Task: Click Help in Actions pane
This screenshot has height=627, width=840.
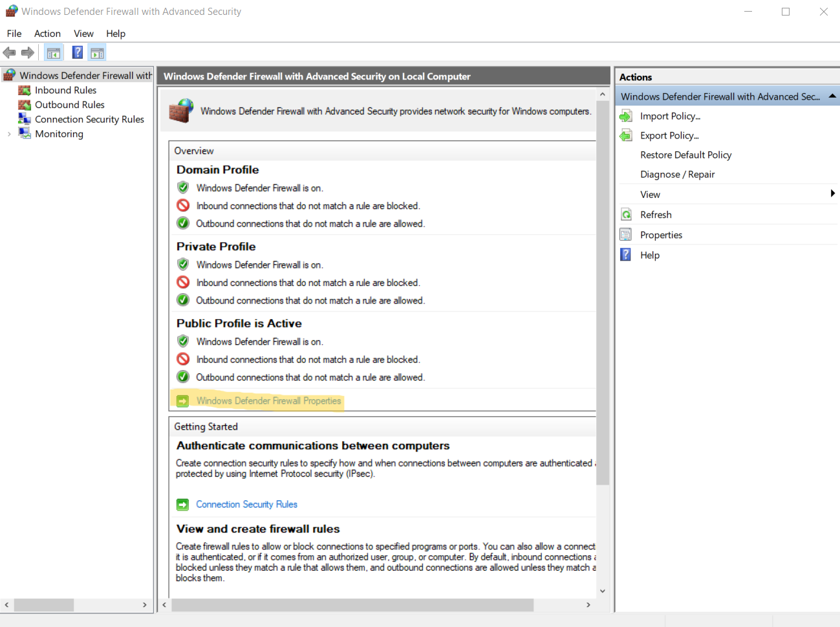Action: click(650, 255)
